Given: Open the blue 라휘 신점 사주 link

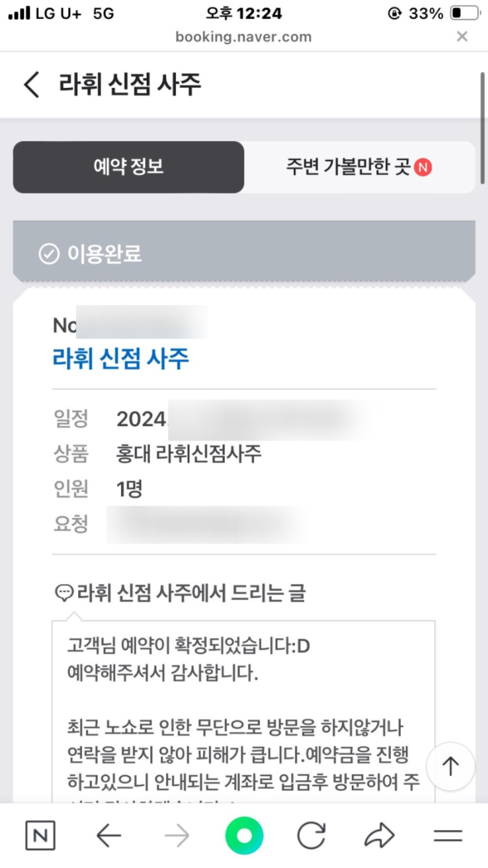Looking at the screenshot, I should 121,359.
